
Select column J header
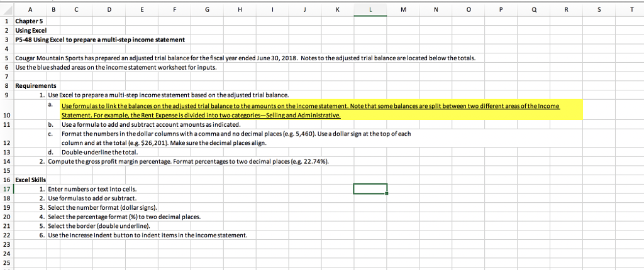pyautogui.click(x=304, y=11)
